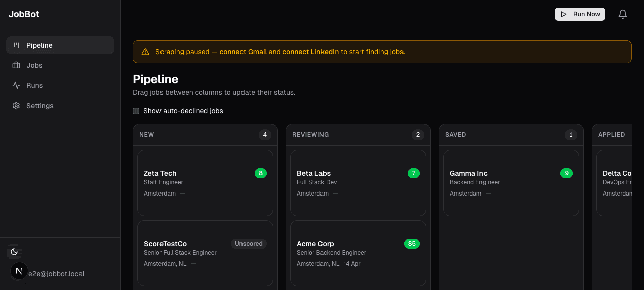The width and height of the screenshot is (644, 290).
Task: Click the warning triangle icon in banner
Action: [145, 52]
